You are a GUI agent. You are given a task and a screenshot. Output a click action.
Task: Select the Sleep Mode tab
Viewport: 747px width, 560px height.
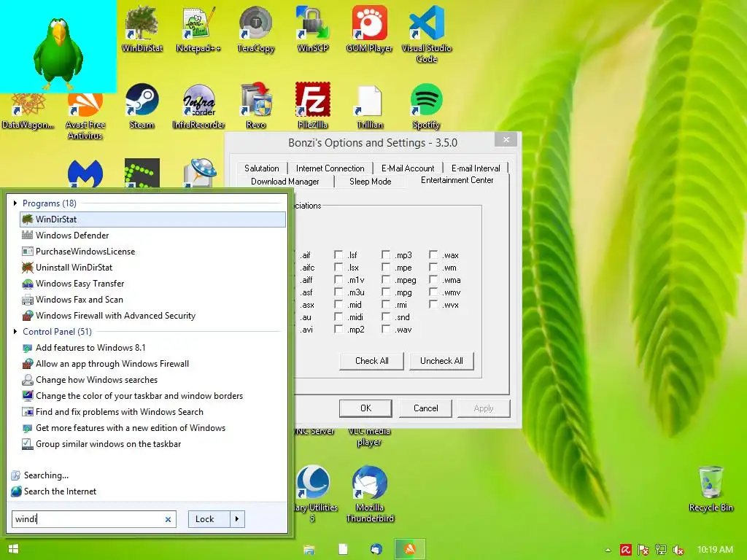tap(370, 182)
